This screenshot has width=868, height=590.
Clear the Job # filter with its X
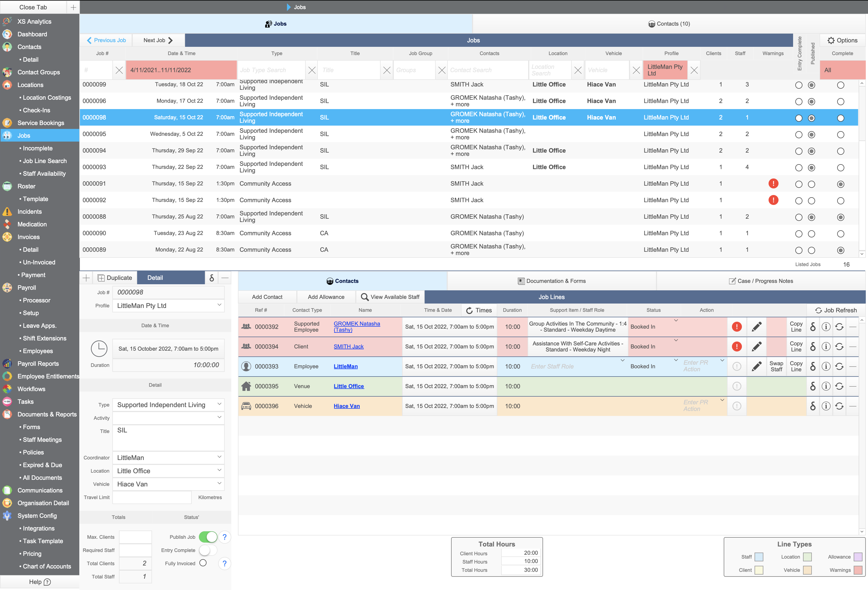(x=119, y=70)
